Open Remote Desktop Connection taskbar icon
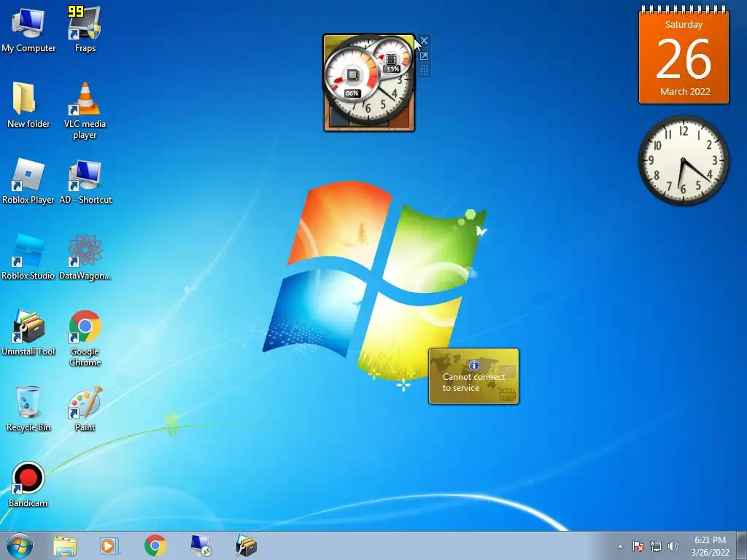 201,545
